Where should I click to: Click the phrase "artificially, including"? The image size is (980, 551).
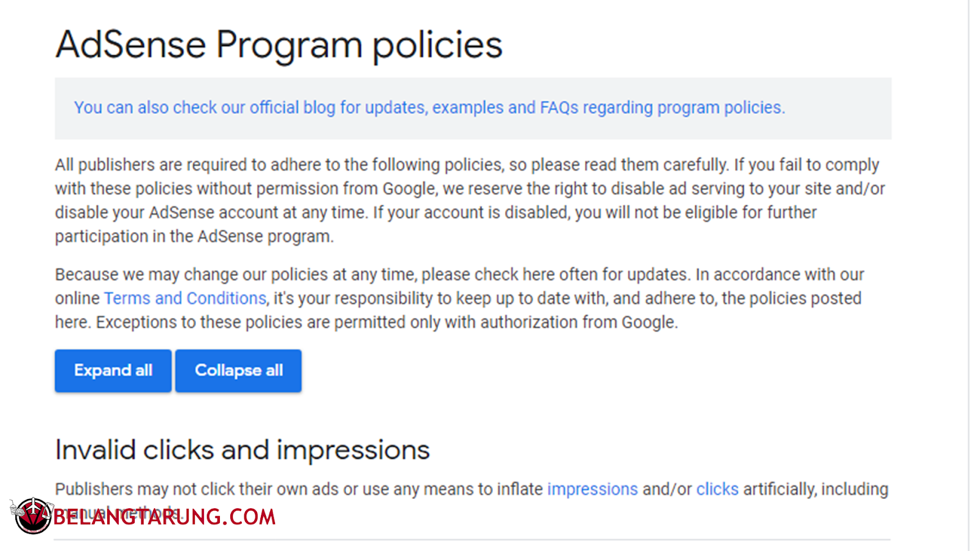pyautogui.click(x=815, y=489)
